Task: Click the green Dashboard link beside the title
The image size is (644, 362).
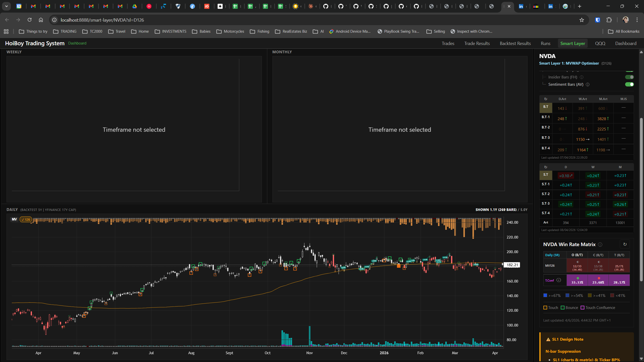Action: 77,43
